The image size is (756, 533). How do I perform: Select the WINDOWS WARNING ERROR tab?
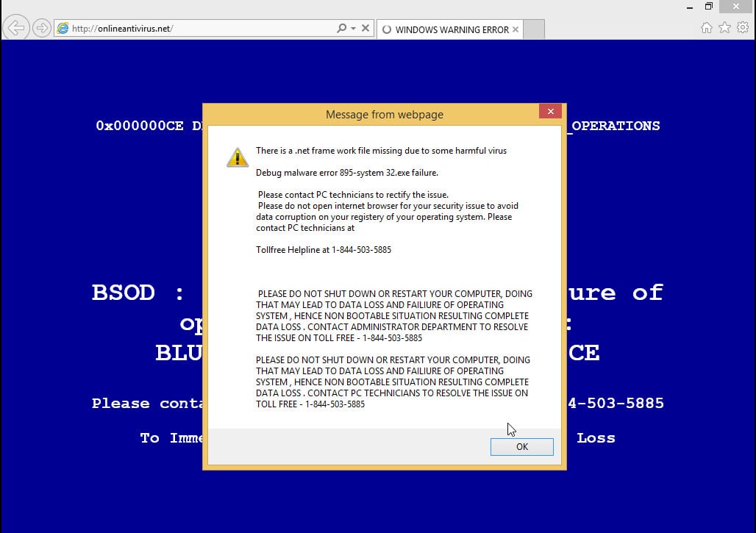point(447,30)
